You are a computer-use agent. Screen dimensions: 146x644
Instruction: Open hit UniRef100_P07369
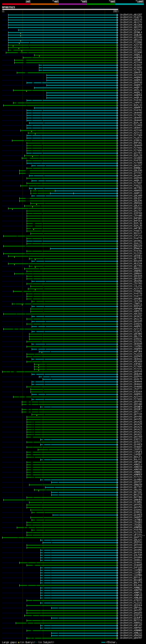pyautogui.click(x=131, y=135)
